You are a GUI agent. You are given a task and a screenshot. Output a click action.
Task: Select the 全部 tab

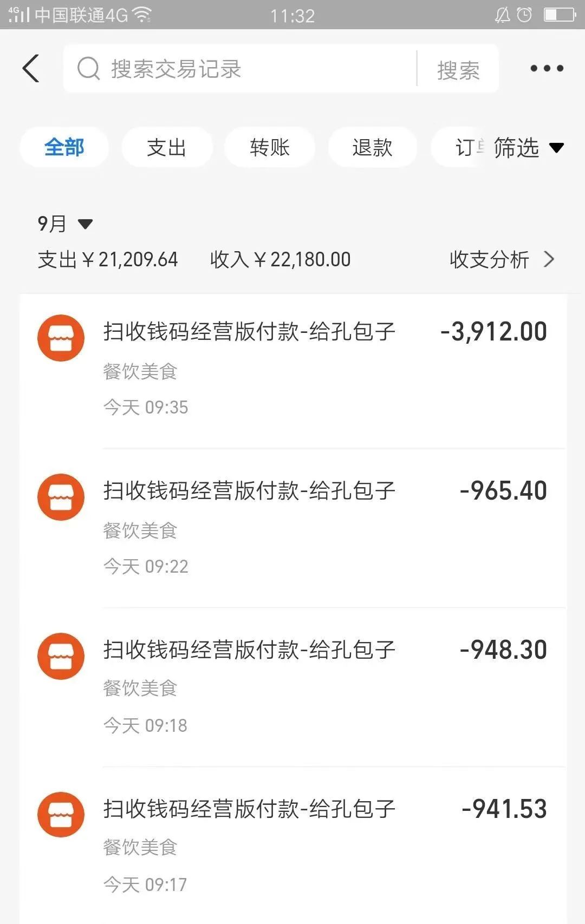click(x=64, y=147)
